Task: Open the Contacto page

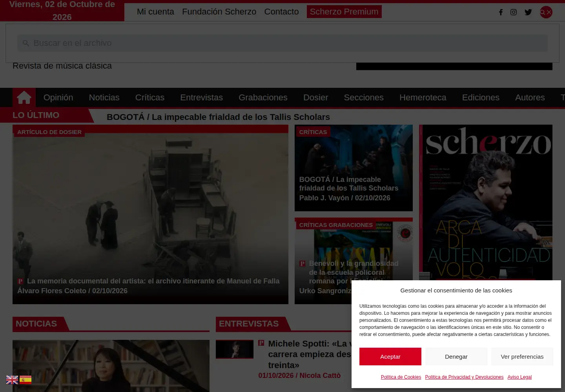Action: pyautogui.click(x=281, y=12)
